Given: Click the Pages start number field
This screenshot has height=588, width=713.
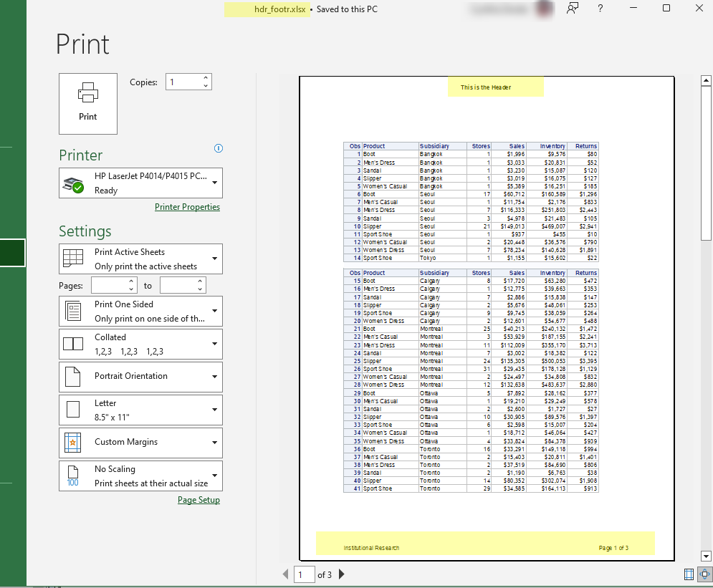Looking at the screenshot, I should pos(109,285).
